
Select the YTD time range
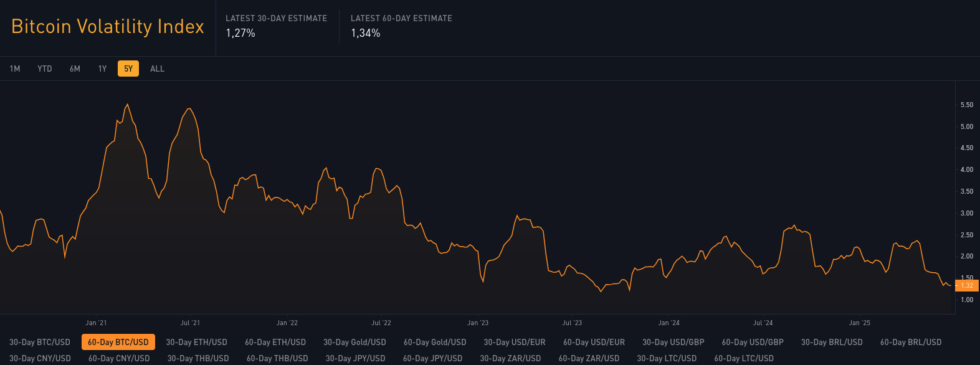[45, 69]
